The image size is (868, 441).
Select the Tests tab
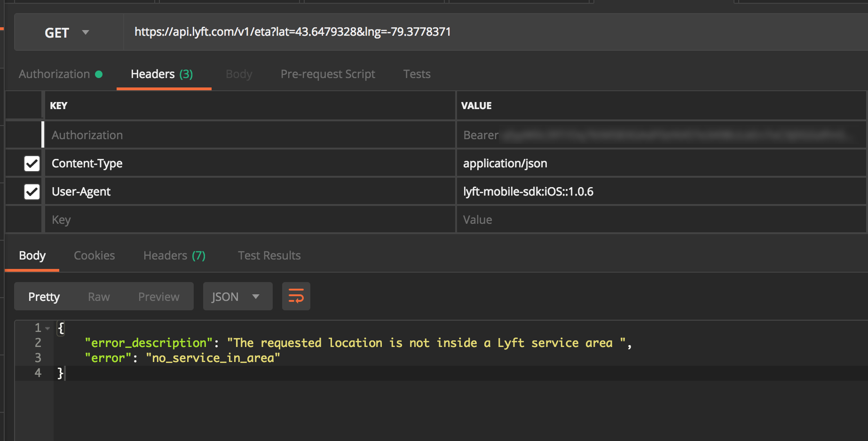pos(417,74)
